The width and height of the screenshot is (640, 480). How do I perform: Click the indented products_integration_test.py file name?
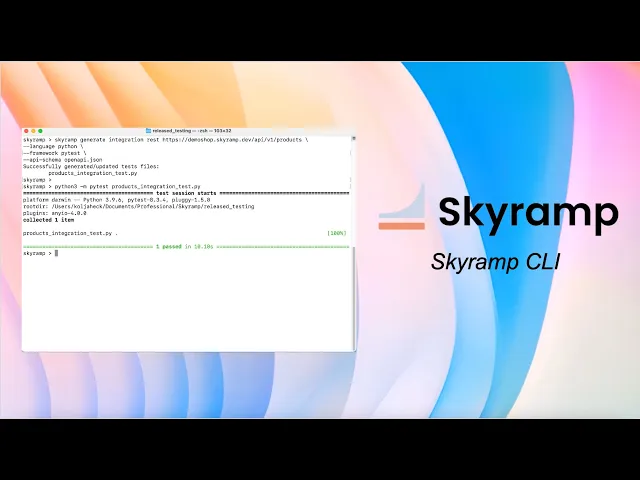[93, 173]
